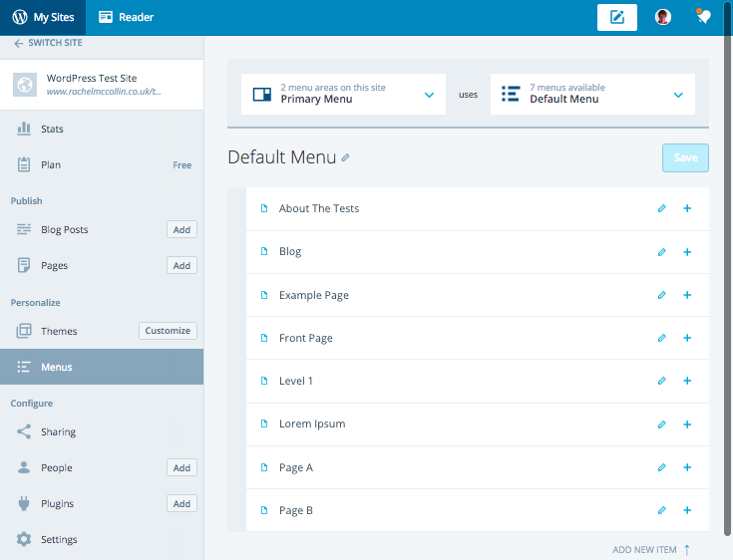Click the WordPress Test Site title
The height and width of the screenshot is (560, 733).
click(92, 78)
